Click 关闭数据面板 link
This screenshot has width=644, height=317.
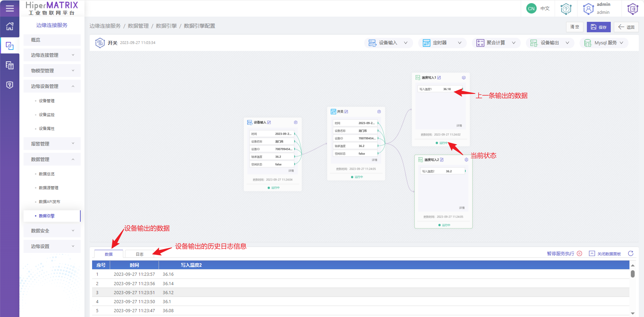click(x=609, y=254)
